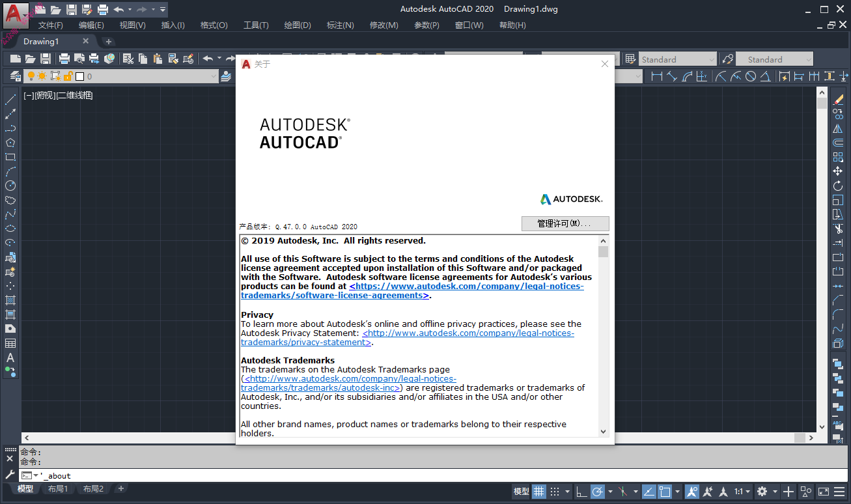Expand Customize Quick Access Toolbar dropdown
The height and width of the screenshot is (504, 851).
coord(162,9)
